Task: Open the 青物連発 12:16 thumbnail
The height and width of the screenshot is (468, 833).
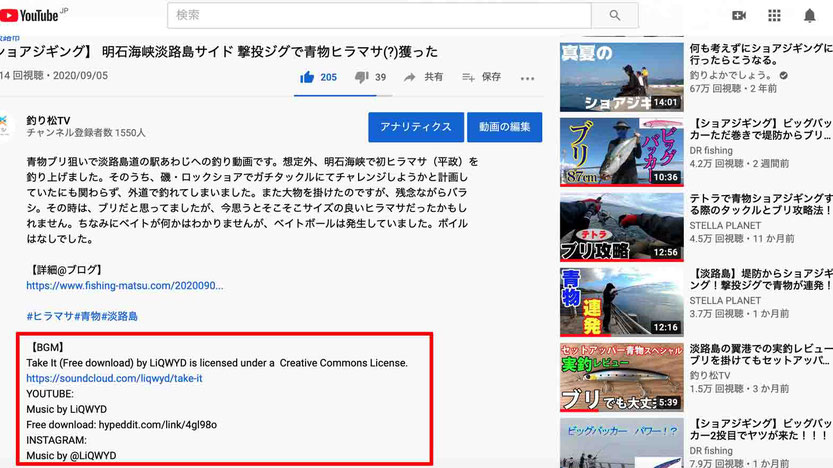Action: pyautogui.click(x=622, y=302)
